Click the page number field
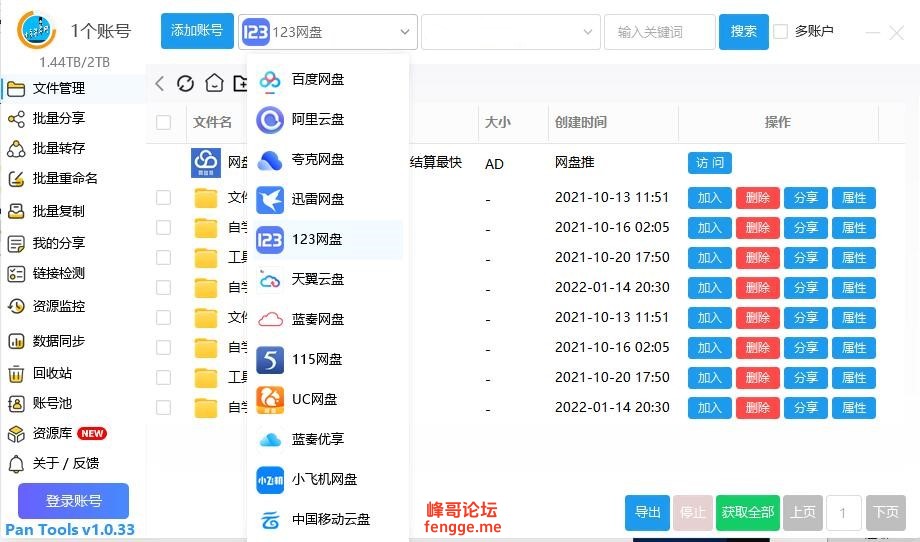Image resolution: width=920 pixels, height=542 pixels. [844, 513]
